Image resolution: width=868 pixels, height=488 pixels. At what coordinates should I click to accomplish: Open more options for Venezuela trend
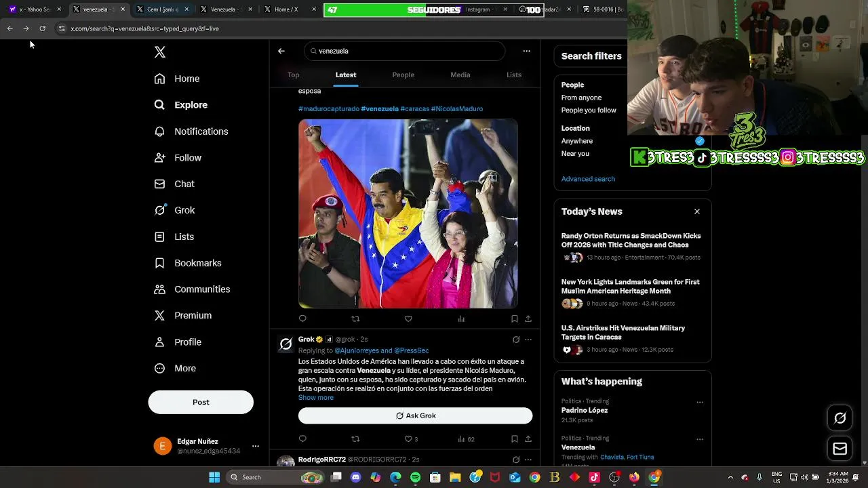pos(700,439)
